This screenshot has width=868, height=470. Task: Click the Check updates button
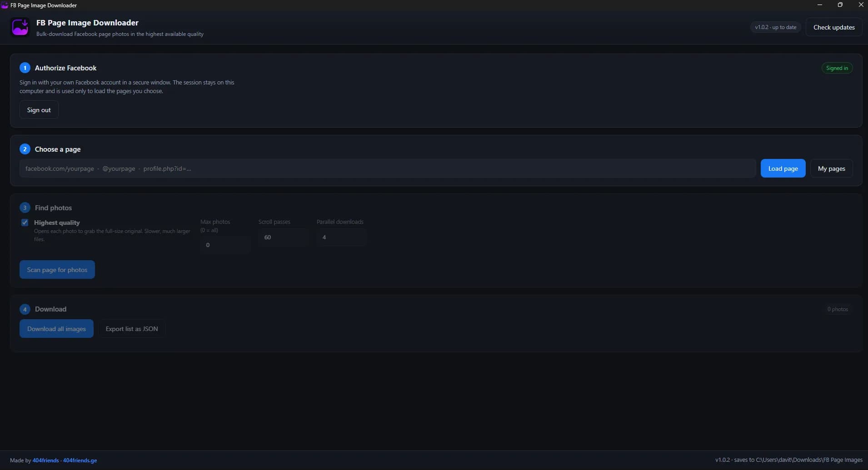pos(834,27)
